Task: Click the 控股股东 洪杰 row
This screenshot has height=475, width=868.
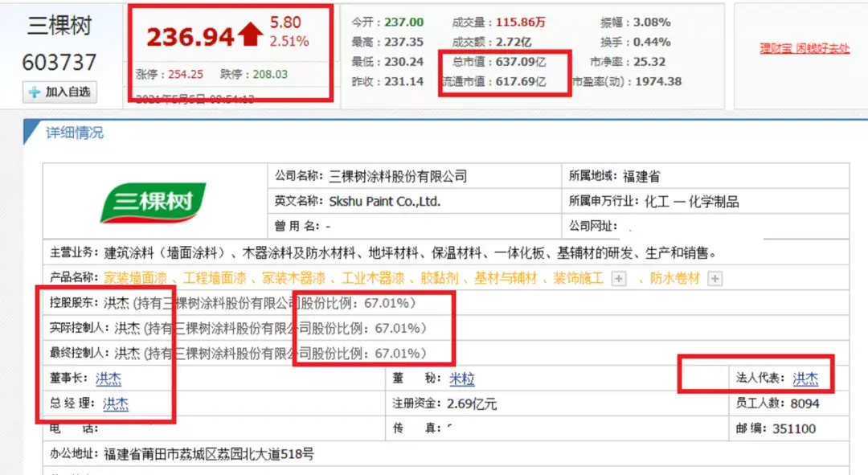Action: pyautogui.click(x=446, y=303)
